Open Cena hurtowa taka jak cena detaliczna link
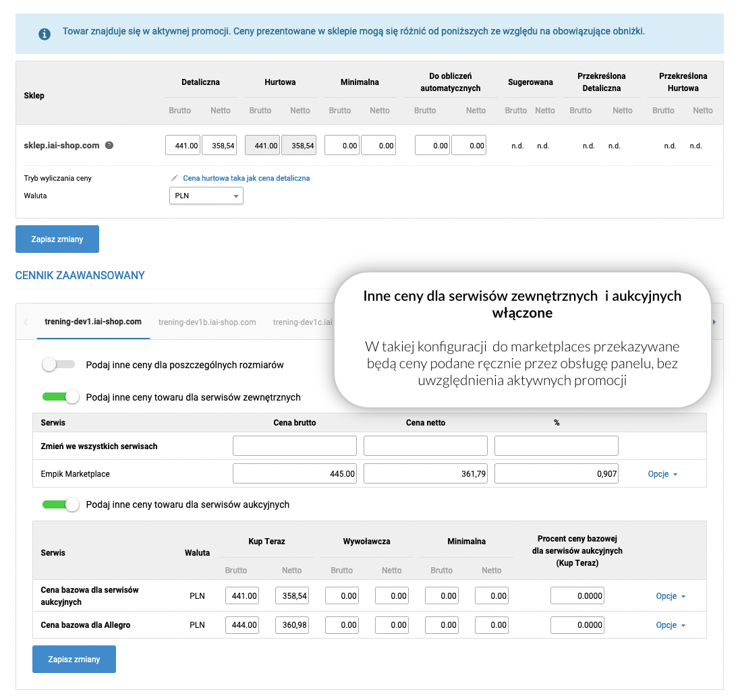Viewport: 740px width, 700px height. (x=246, y=178)
